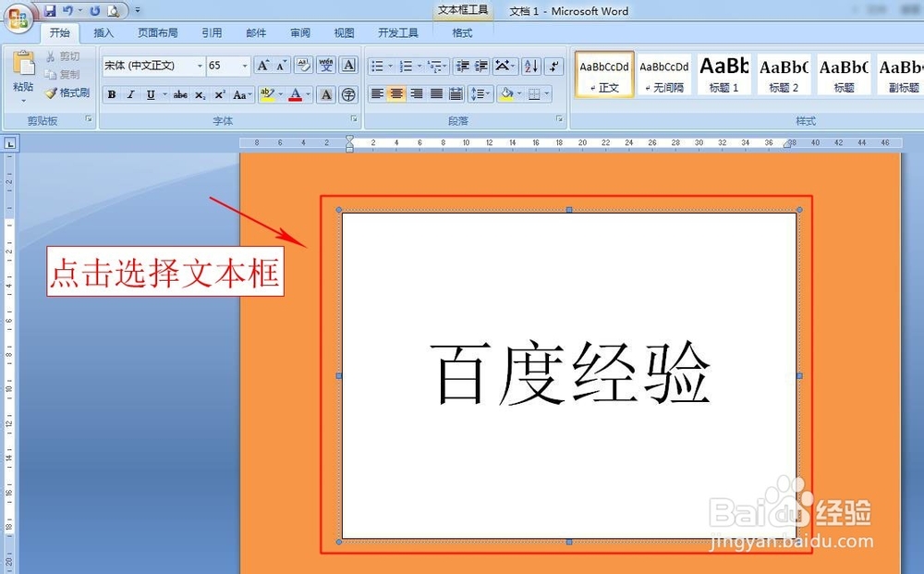Open the 插入 ribbon tab
This screenshot has width=924, height=574.
point(103,33)
